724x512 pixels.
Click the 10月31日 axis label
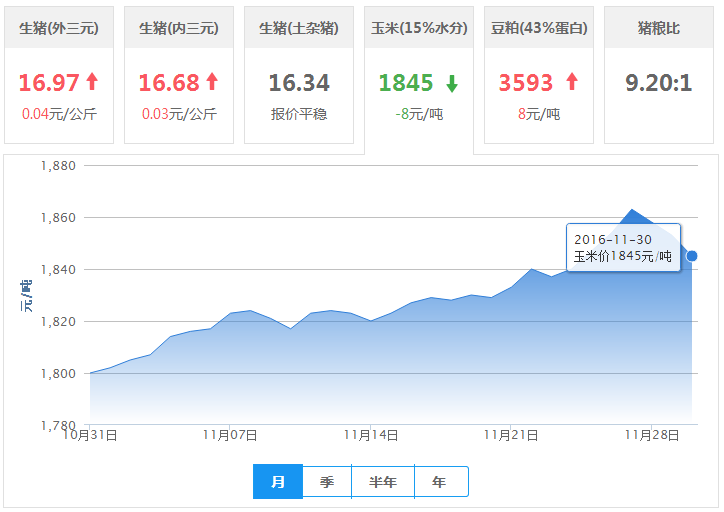(x=90, y=435)
